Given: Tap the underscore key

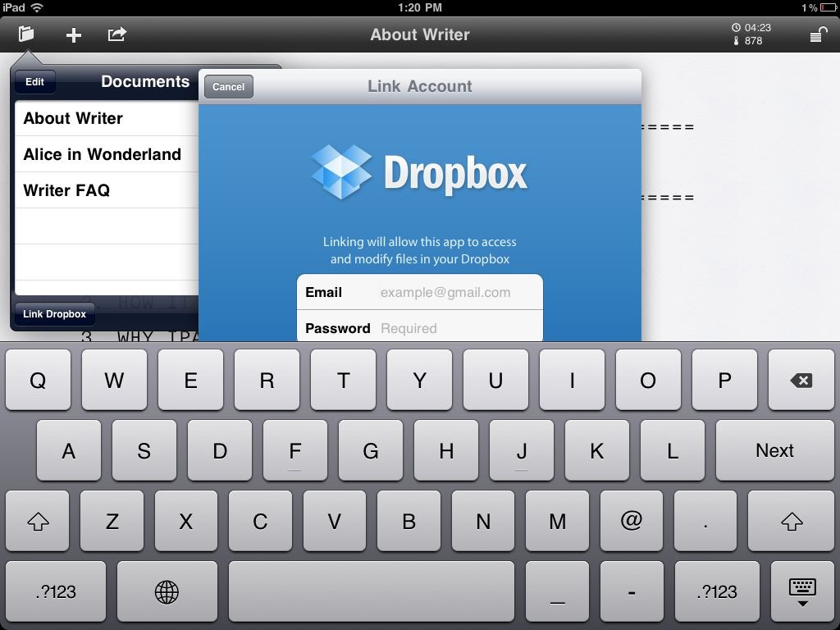Looking at the screenshot, I should tap(557, 592).
